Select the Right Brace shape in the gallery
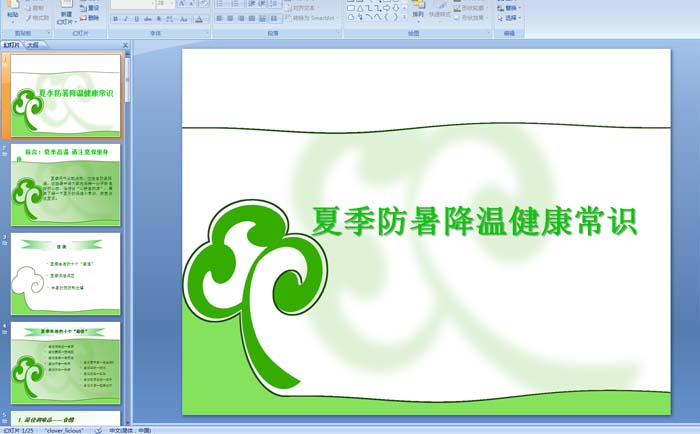The image size is (700, 434). tap(396, 17)
